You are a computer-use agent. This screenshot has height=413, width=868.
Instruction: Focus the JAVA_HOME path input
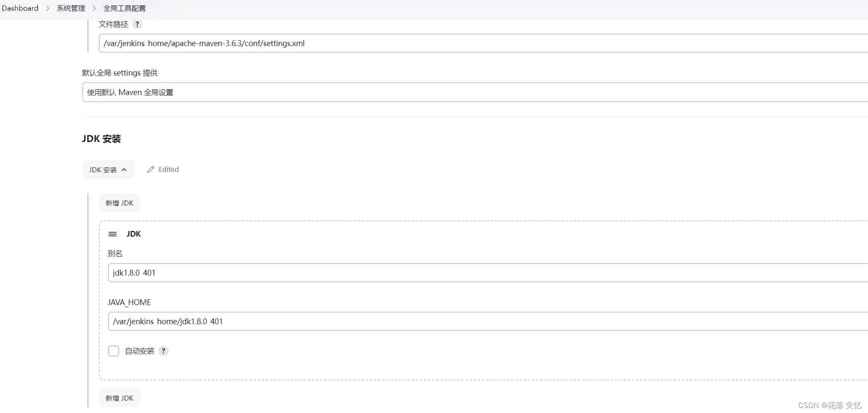point(488,321)
